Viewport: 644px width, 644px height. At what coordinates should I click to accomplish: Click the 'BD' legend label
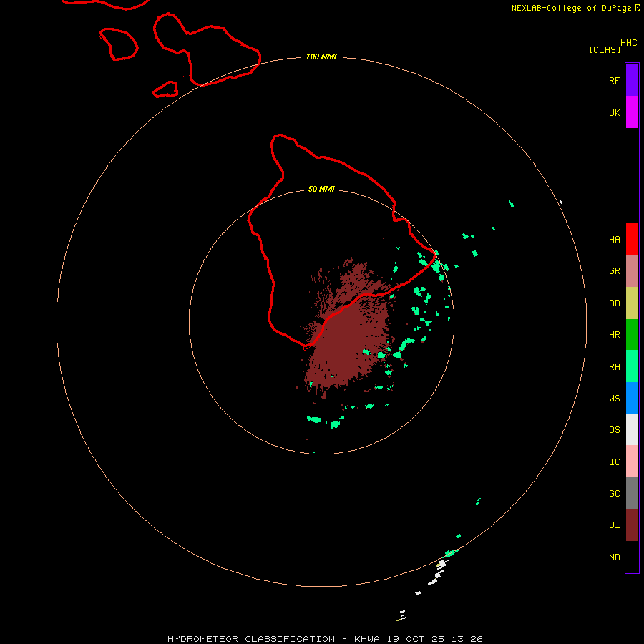[614, 303]
